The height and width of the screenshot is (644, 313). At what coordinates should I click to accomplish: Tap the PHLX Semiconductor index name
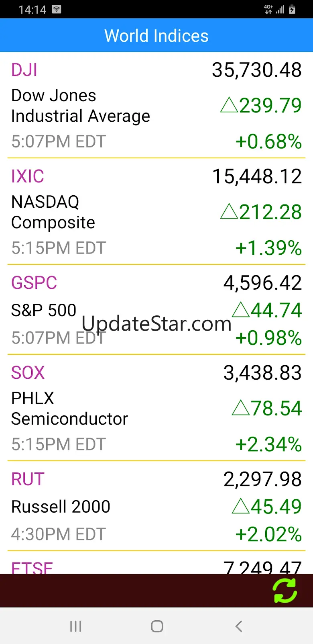[69, 409]
